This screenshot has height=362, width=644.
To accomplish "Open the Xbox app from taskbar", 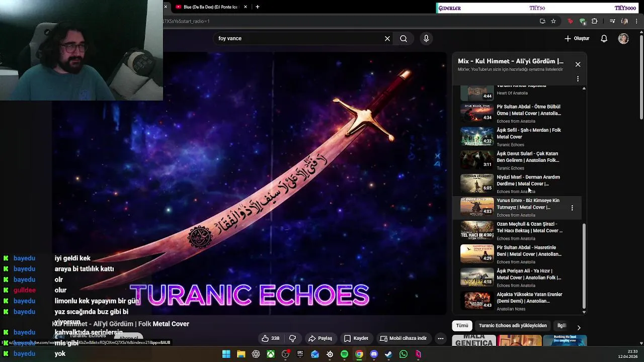I will tap(271, 354).
